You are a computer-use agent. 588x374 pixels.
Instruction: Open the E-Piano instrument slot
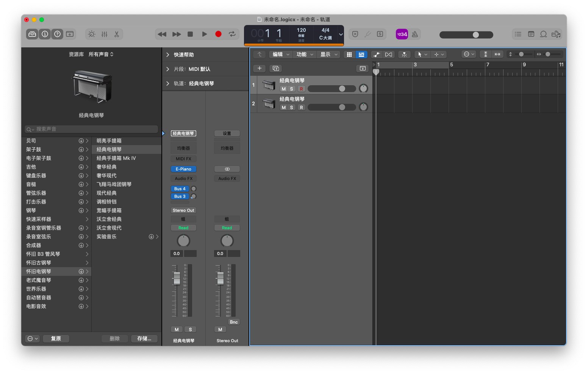[183, 169]
